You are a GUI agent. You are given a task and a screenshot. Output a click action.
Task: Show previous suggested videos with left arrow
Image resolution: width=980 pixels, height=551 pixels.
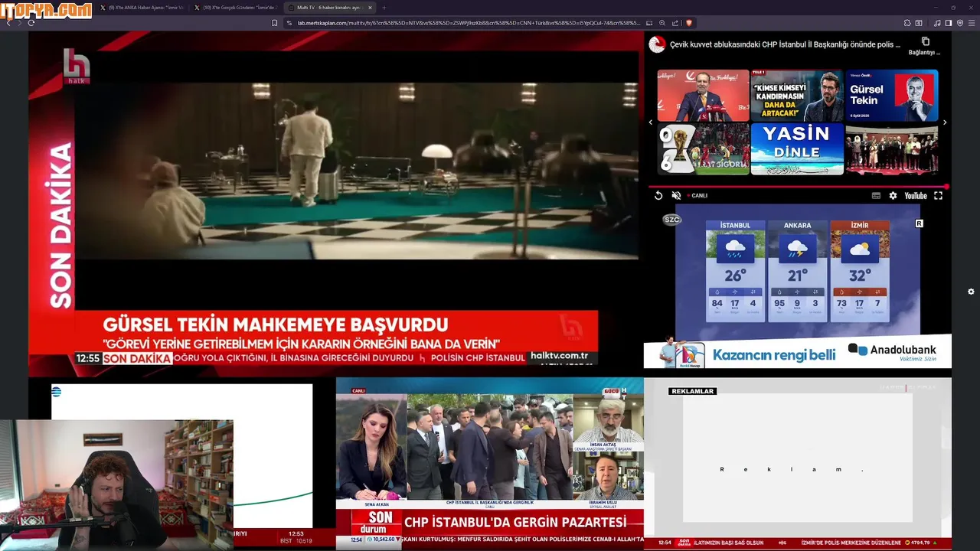(x=651, y=122)
